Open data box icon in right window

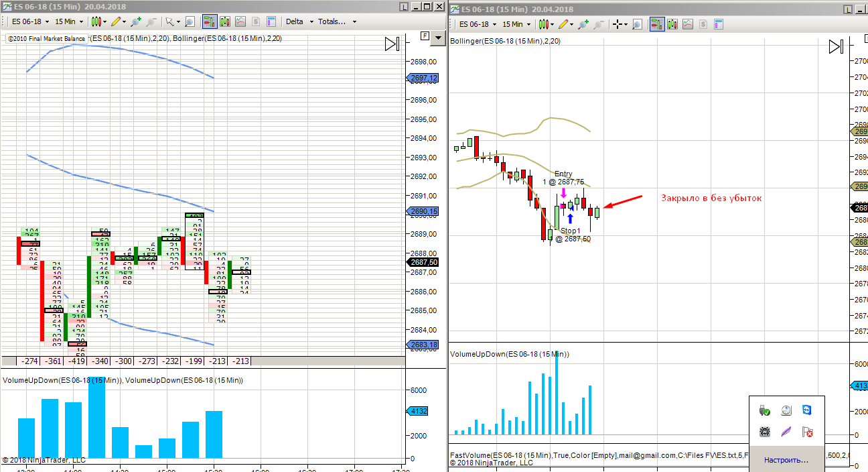point(637,24)
